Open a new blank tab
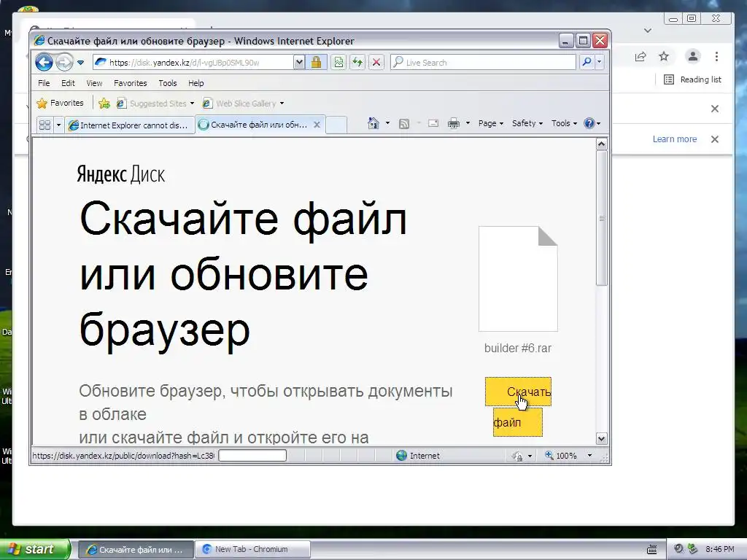 coord(336,125)
